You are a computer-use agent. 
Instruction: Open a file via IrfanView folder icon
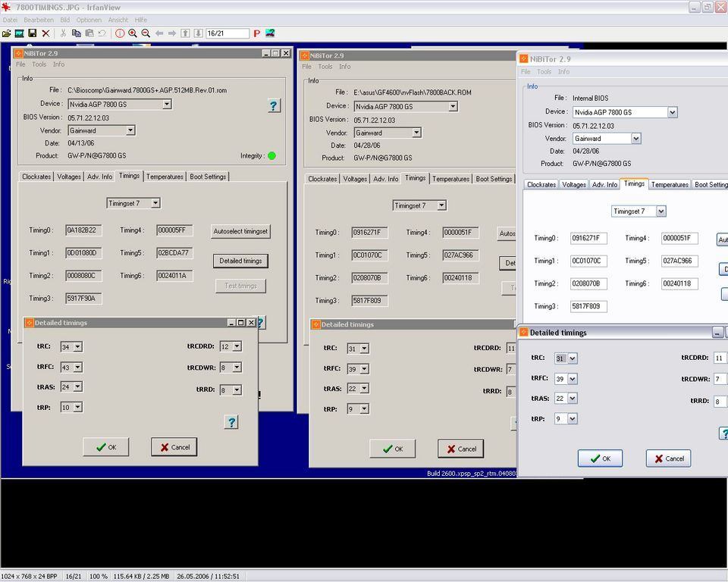7,33
